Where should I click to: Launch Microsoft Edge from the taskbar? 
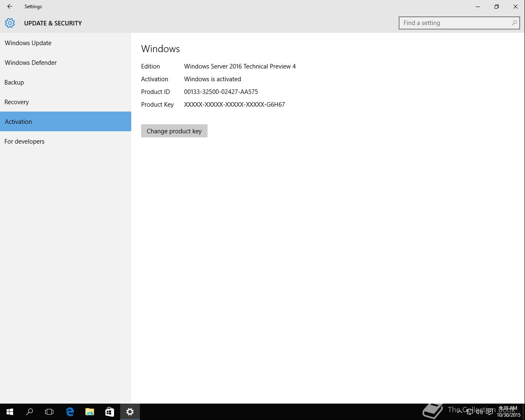coord(70,412)
